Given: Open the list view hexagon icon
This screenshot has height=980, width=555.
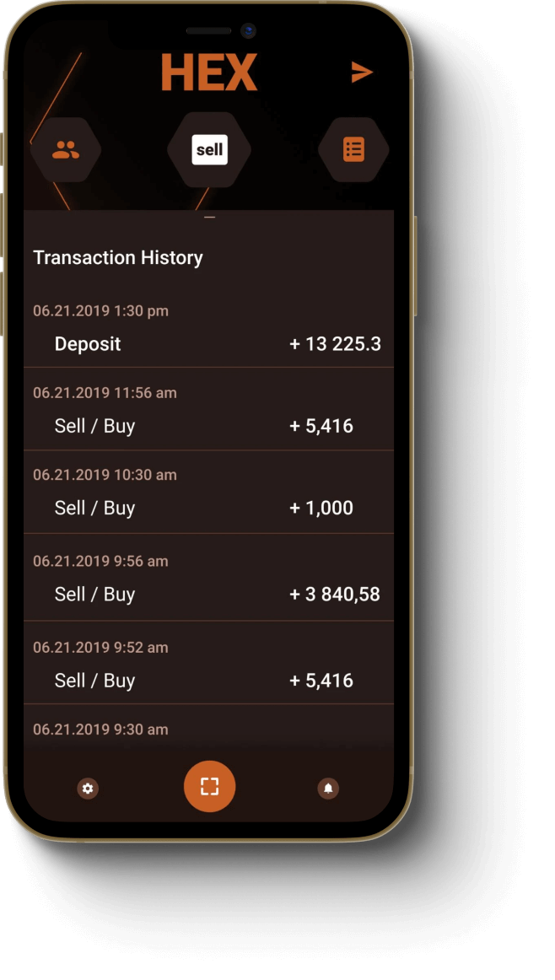Looking at the screenshot, I should pos(353,149).
